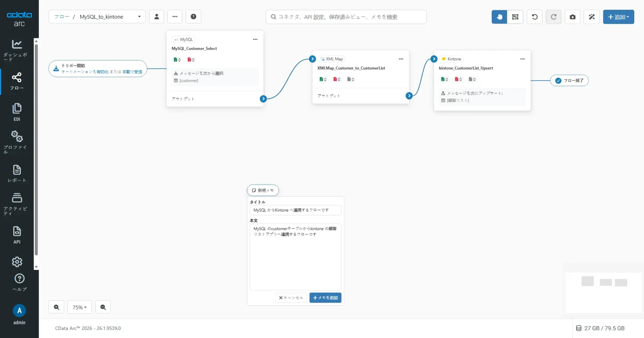Click the MySQL connector green success count

(x=177, y=60)
